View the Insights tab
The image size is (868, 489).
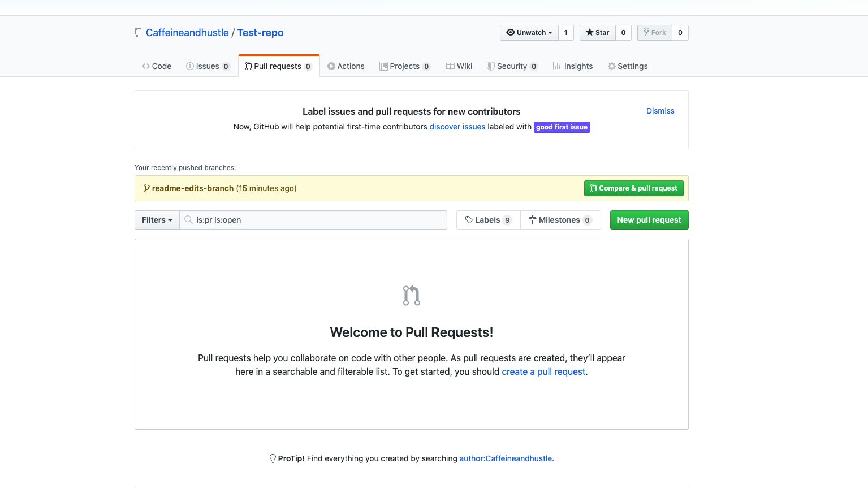point(573,66)
